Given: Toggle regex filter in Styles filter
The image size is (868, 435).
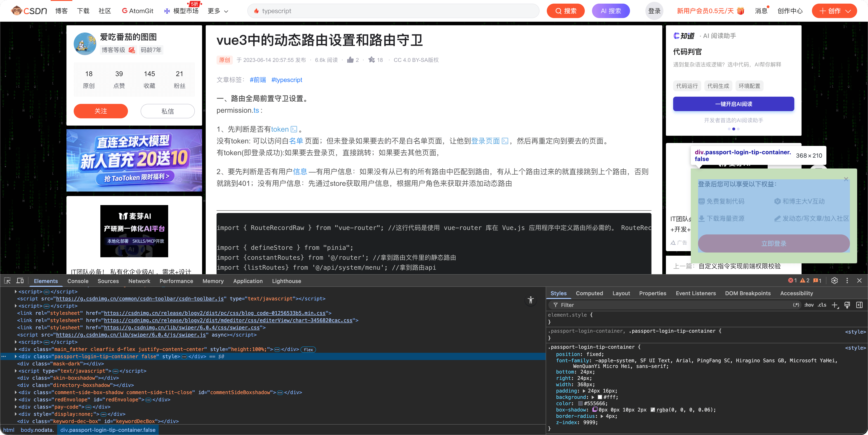Looking at the screenshot, I should click(796, 305).
